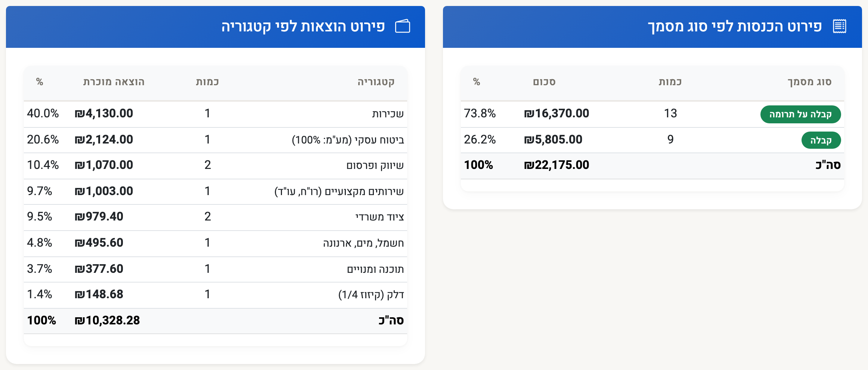The height and width of the screenshot is (370, 868).
Task: Select the 'ביטוח עסקי' expense row
Action: coord(216,140)
